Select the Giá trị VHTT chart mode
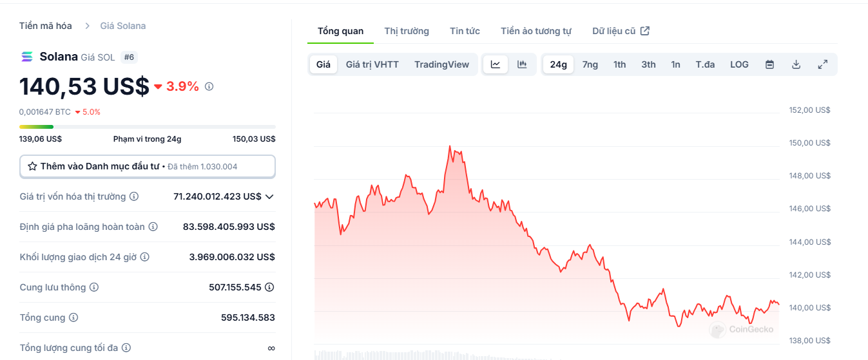The image size is (868, 360). (372, 64)
